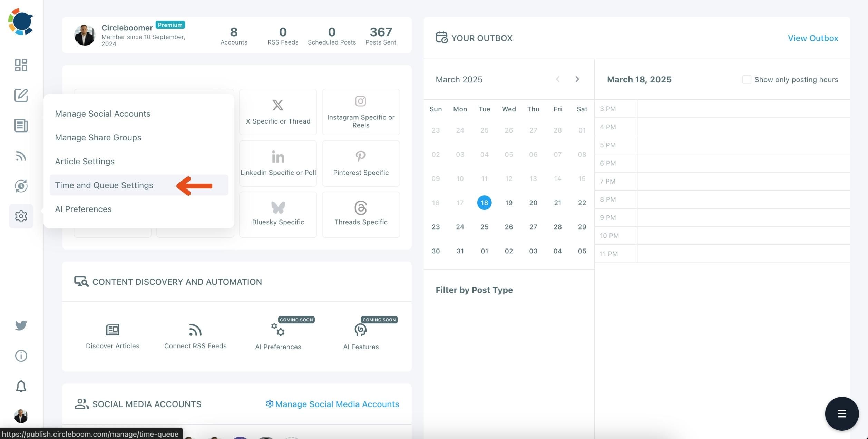Select March 22 in calendar

click(x=582, y=203)
